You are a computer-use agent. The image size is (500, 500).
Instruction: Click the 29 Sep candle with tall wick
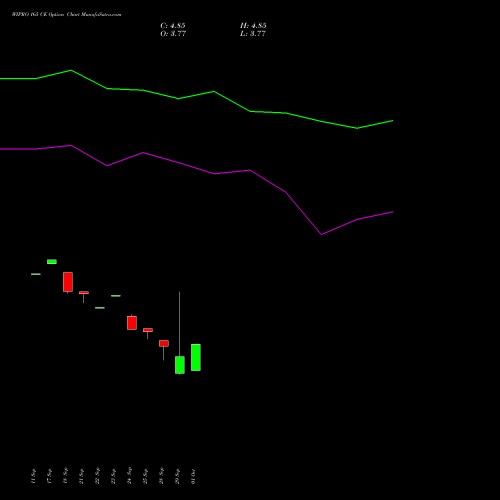click(180, 365)
